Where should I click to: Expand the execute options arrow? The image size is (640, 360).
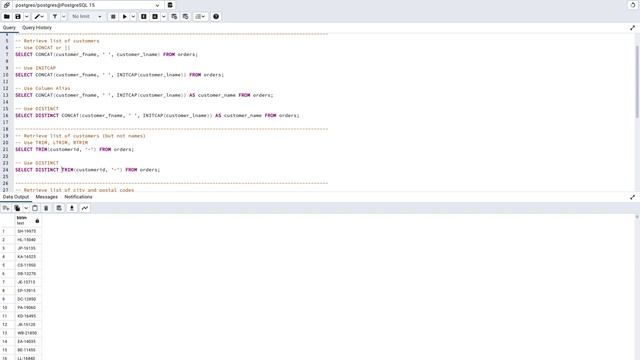pos(133,17)
